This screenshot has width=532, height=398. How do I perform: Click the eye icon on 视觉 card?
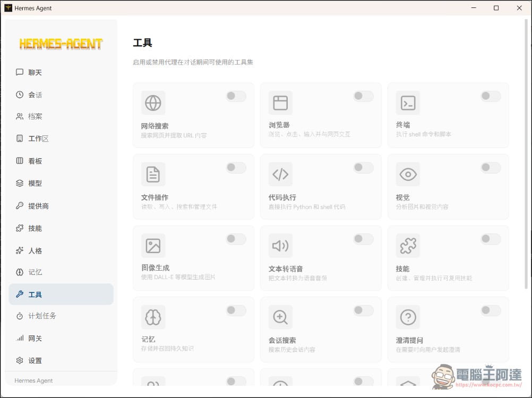[x=408, y=174]
